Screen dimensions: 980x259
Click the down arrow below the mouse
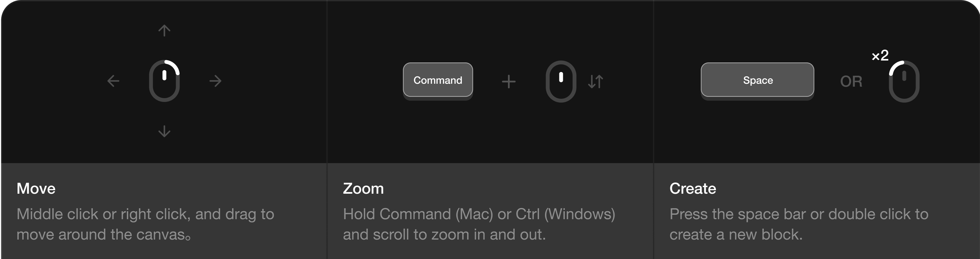tap(164, 131)
